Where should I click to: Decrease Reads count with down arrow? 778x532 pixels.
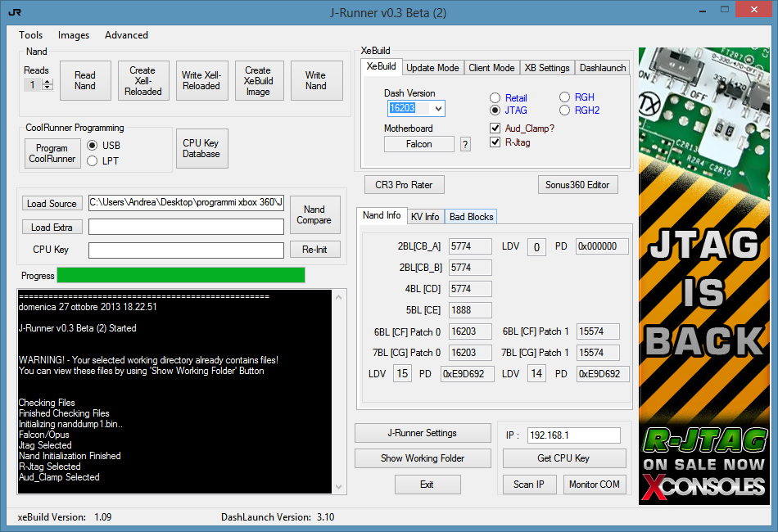[47, 88]
